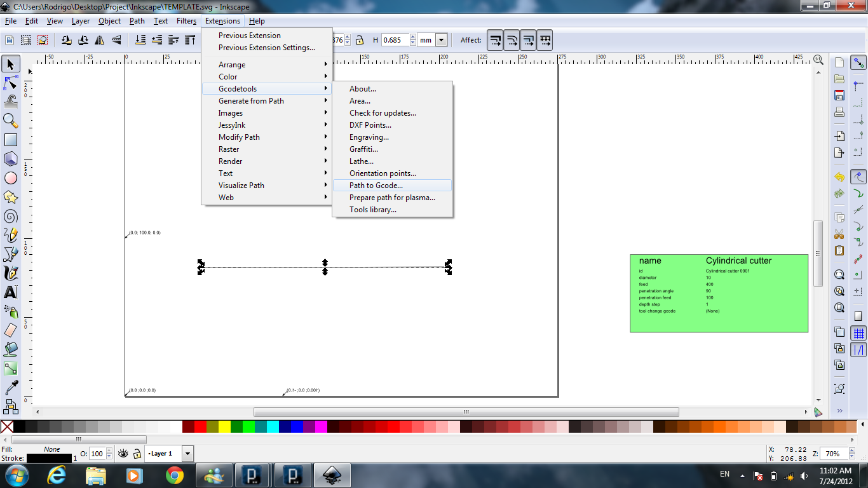Click the Print document icon

click(x=839, y=112)
